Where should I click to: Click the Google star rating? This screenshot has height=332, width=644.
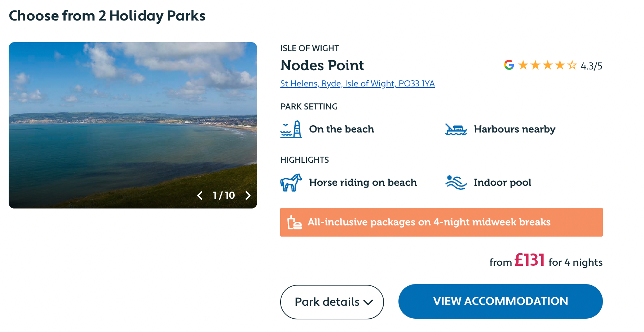point(547,66)
